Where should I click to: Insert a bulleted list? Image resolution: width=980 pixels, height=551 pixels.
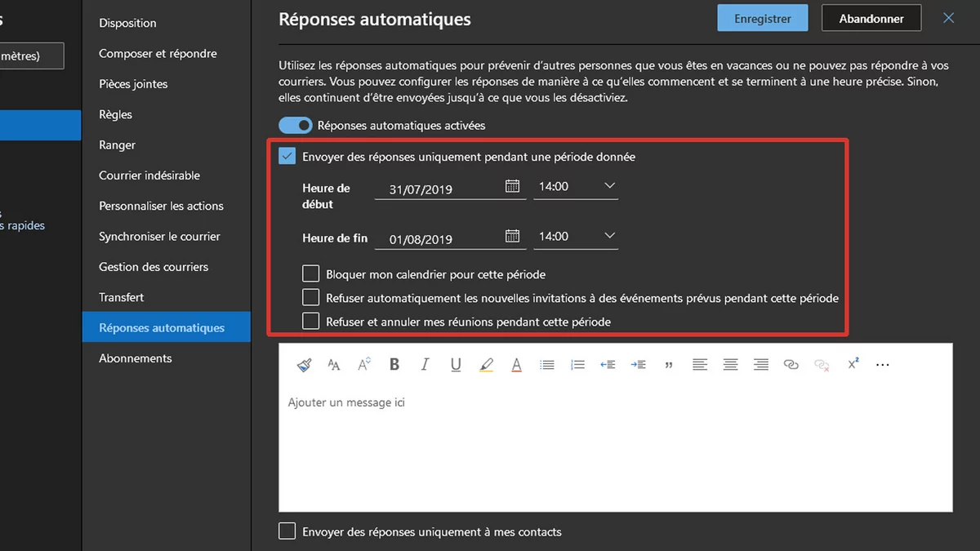547,365
